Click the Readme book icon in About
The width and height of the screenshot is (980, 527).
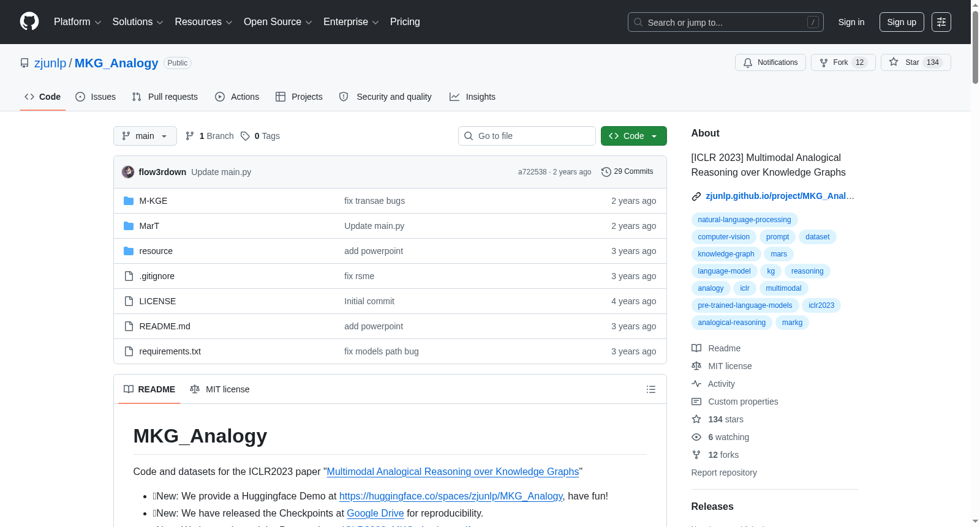[696, 348]
